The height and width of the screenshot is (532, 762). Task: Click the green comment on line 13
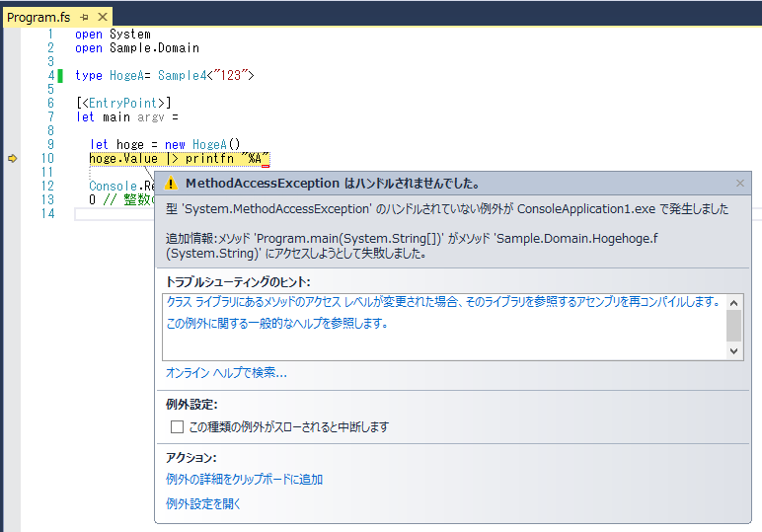coord(128,199)
